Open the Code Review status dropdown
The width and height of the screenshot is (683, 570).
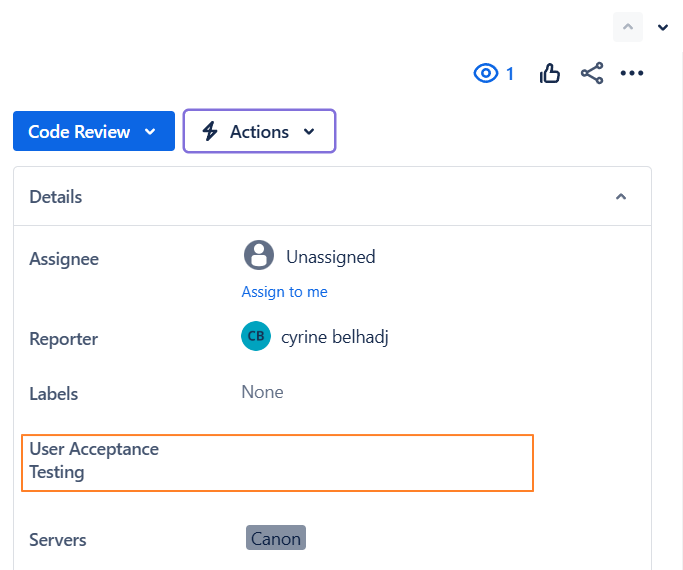point(93,131)
